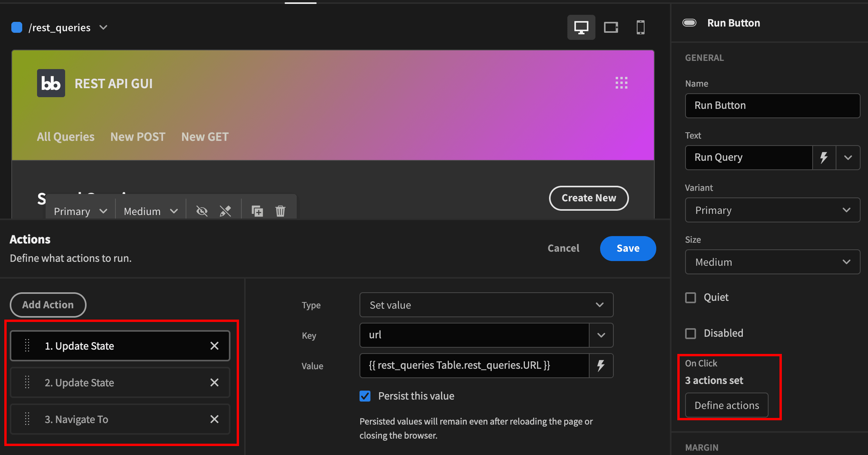
Task: Click the '3 actions set' text
Action: point(714,380)
